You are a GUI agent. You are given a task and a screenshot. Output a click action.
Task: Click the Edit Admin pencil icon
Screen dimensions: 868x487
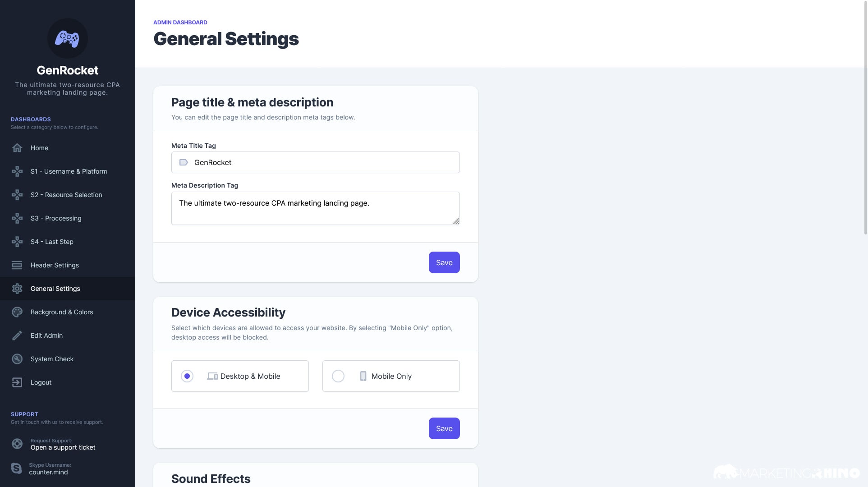pos(17,335)
